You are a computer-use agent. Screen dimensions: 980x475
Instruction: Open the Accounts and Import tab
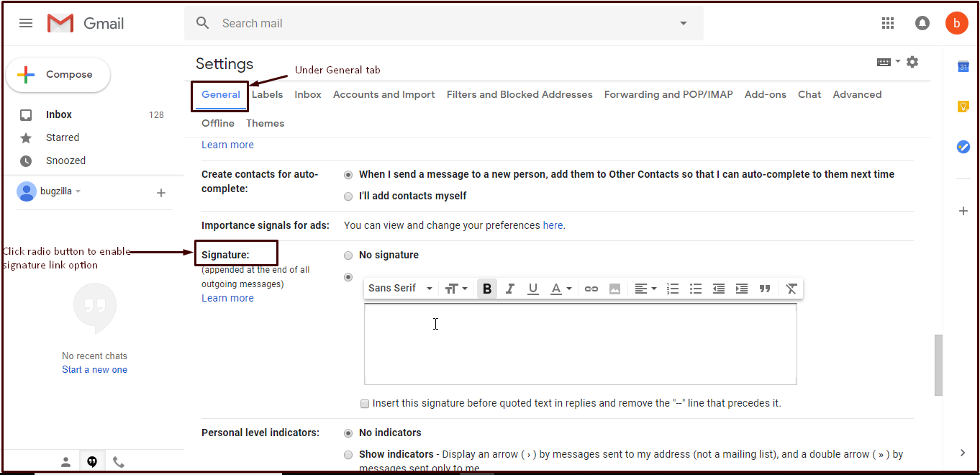click(384, 94)
